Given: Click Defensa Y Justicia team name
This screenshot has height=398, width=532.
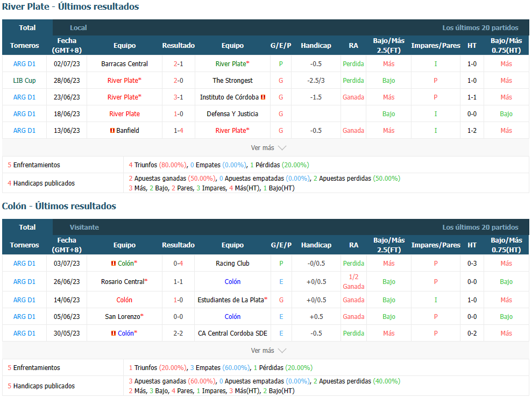Looking at the screenshot, I should coord(232,113).
